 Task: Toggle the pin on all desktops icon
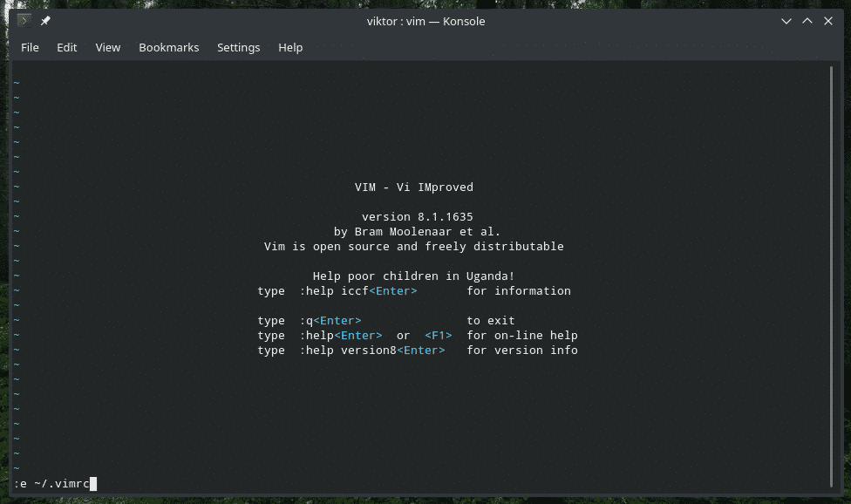tap(45, 21)
